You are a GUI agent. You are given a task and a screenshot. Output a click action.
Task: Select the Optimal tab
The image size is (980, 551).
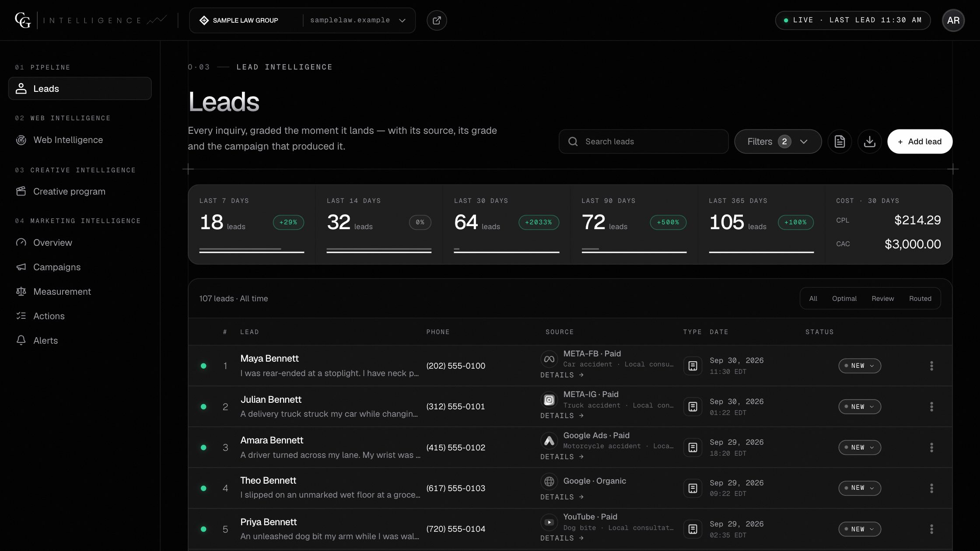coord(844,299)
